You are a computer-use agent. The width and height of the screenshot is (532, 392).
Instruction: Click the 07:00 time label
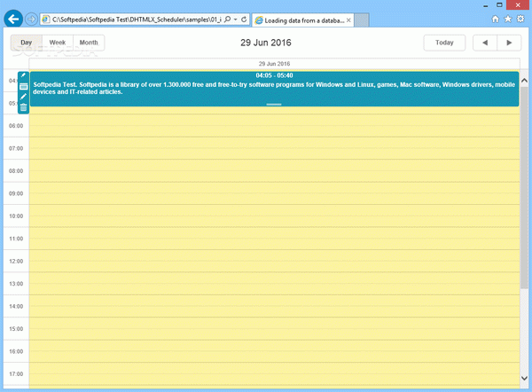[x=16, y=149]
